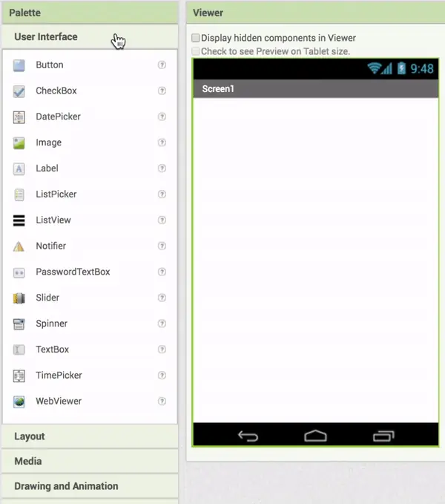Click the phone preview wifi icon
445x504 pixels.
(x=374, y=68)
